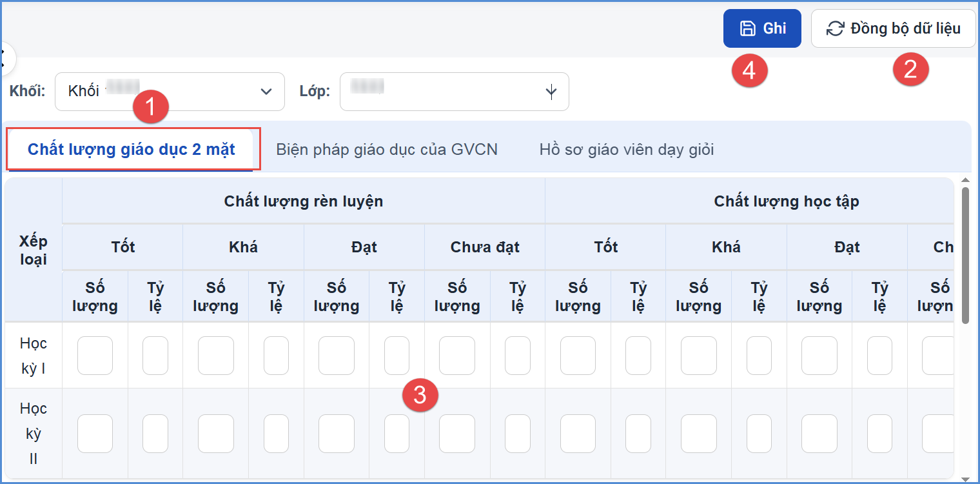Focus Học kỳ I học tập Tốt Tỷ lệ field

pos(638,356)
